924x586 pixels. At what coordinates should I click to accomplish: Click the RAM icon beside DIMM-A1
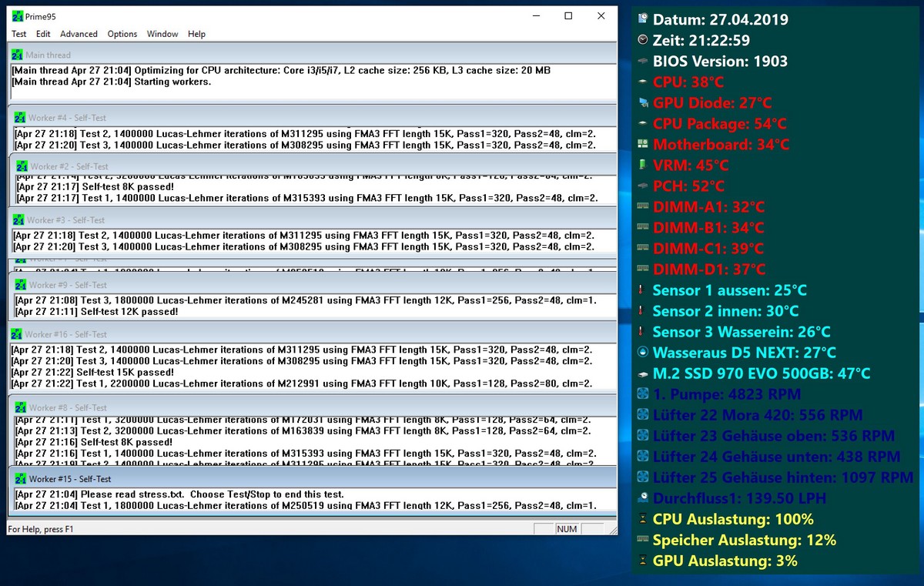click(x=643, y=206)
